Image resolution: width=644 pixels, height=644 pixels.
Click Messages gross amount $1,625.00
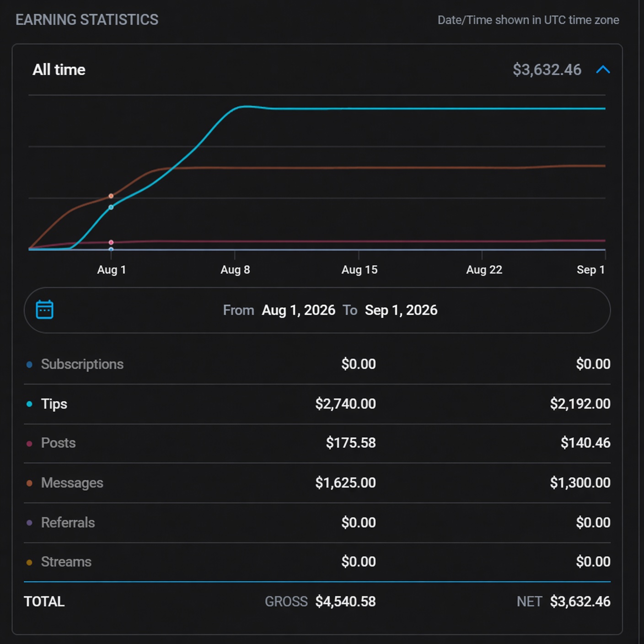click(345, 483)
